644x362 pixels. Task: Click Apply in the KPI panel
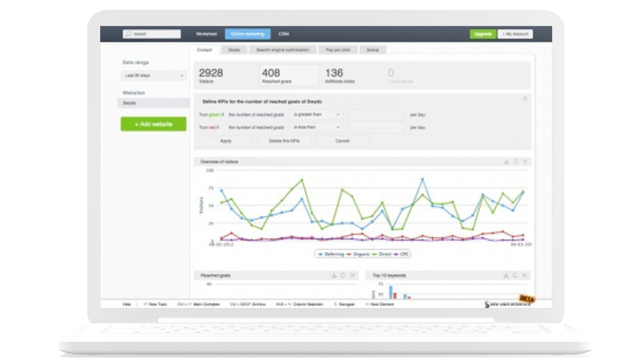[x=226, y=141]
